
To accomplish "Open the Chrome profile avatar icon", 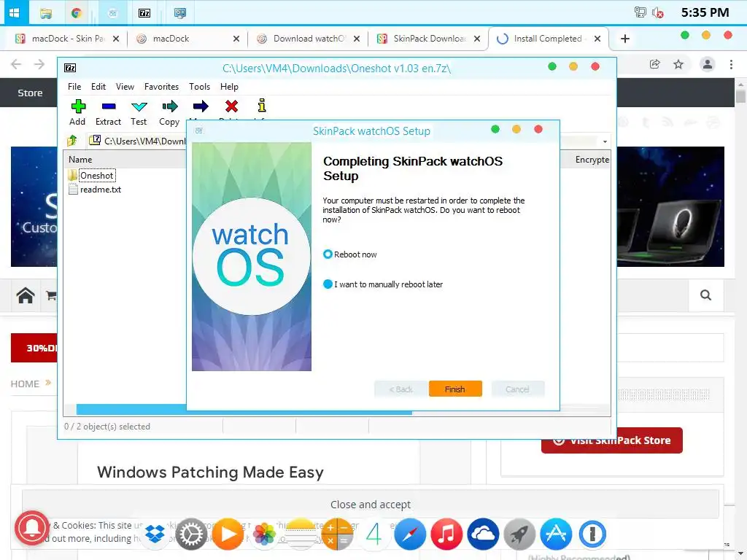I will [x=708, y=64].
